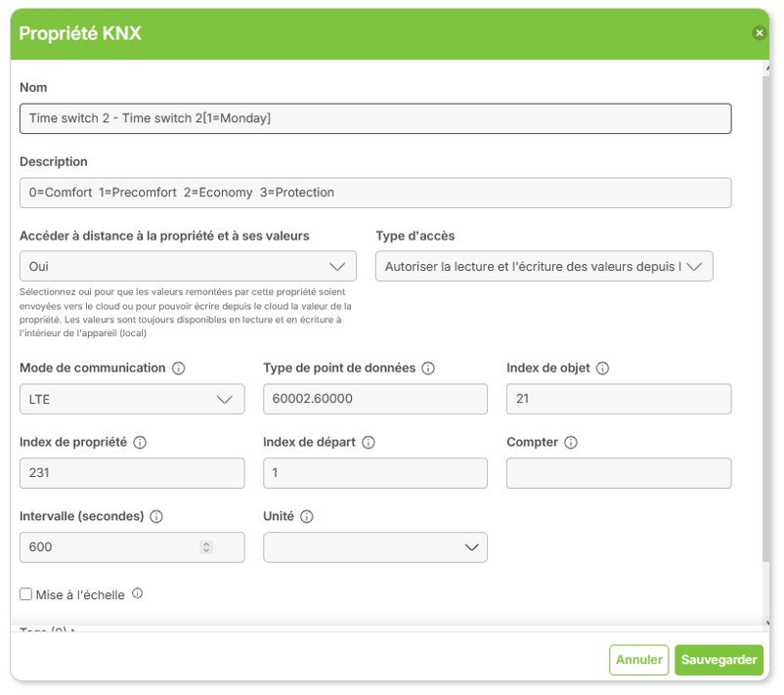Screen dimensions: 784x695
Task: Click the dialog's vertical scrollbar
Action: pos(766,319)
